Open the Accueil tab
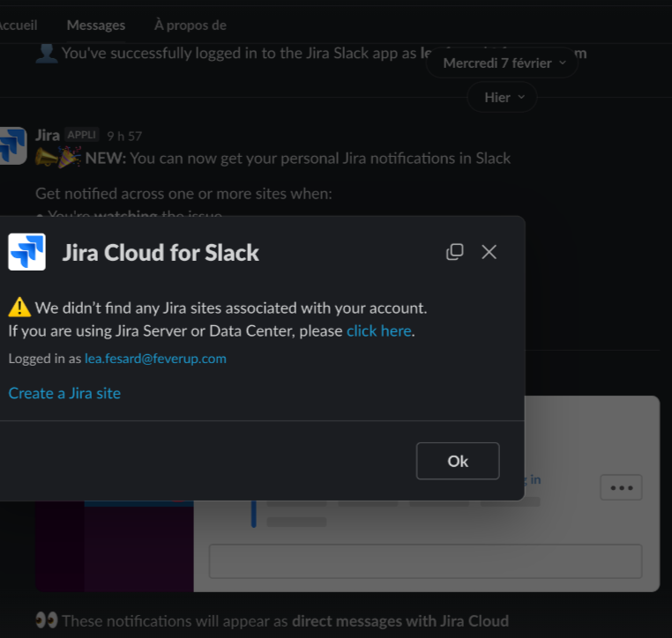672x638 pixels. pyautogui.click(x=18, y=26)
